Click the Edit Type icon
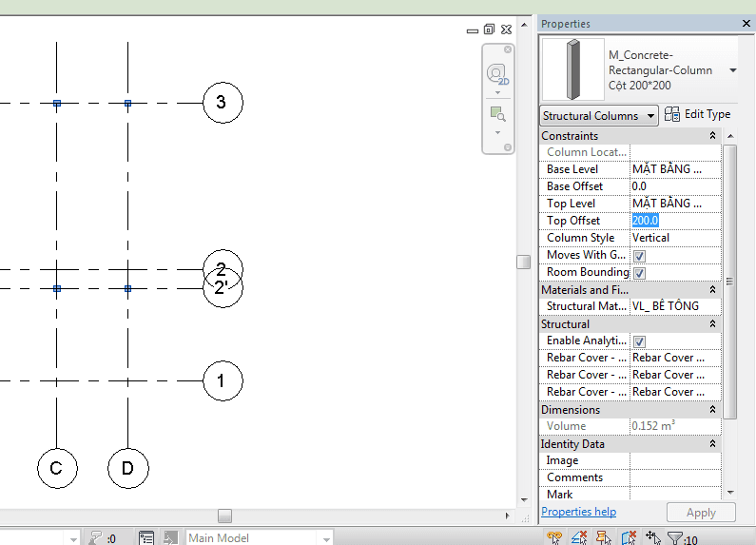This screenshot has width=756, height=545. click(x=671, y=114)
